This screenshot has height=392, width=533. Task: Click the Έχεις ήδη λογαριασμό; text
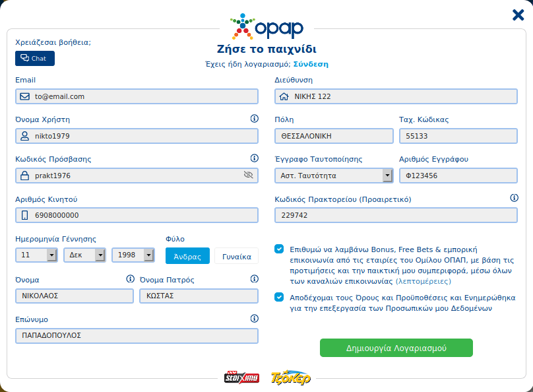pyautogui.click(x=248, y=64)
